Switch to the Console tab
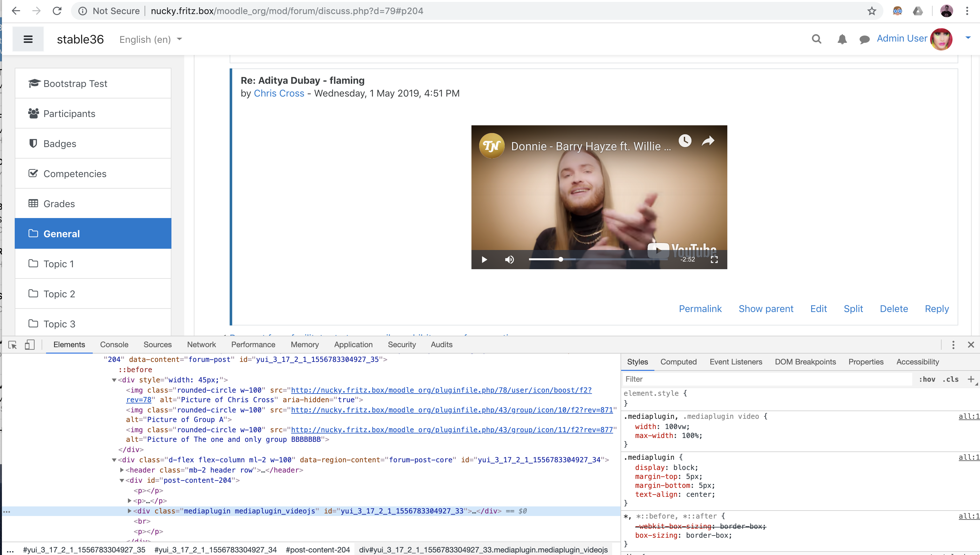 click(x=114, y=345)
